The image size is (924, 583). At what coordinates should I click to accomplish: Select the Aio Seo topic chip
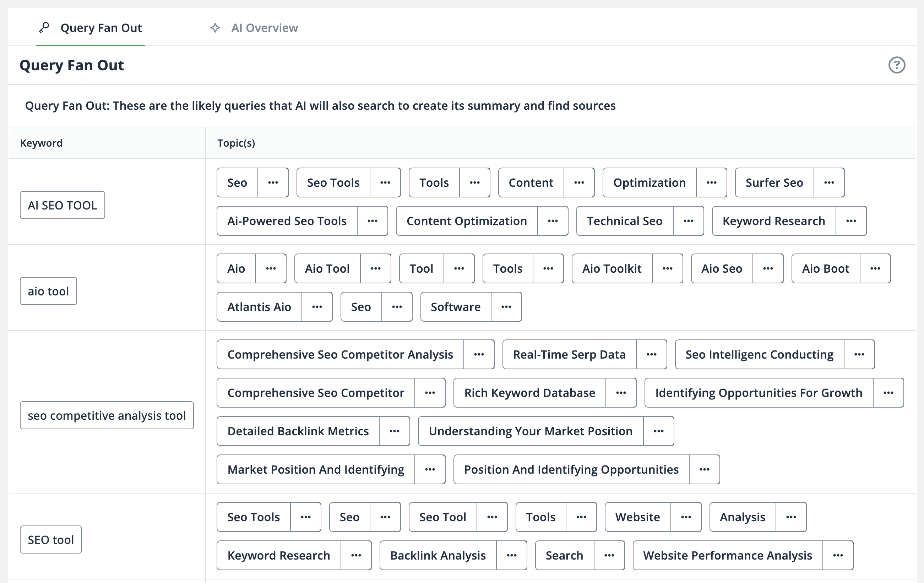coord(722,268)
